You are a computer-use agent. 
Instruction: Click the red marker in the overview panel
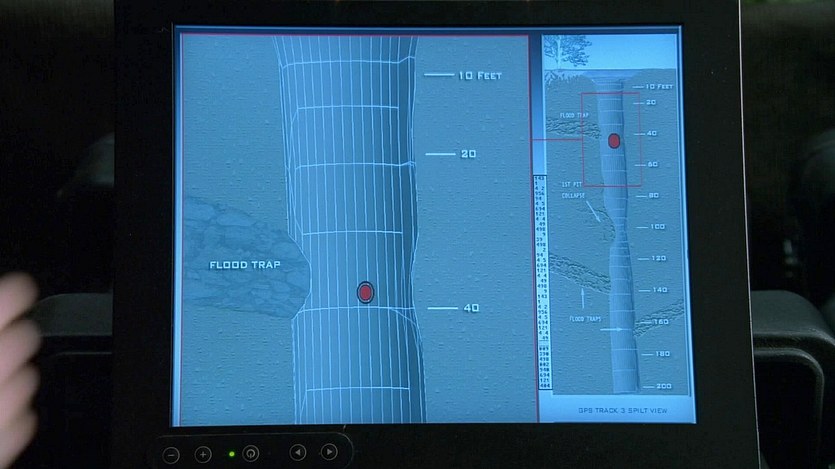614,141
